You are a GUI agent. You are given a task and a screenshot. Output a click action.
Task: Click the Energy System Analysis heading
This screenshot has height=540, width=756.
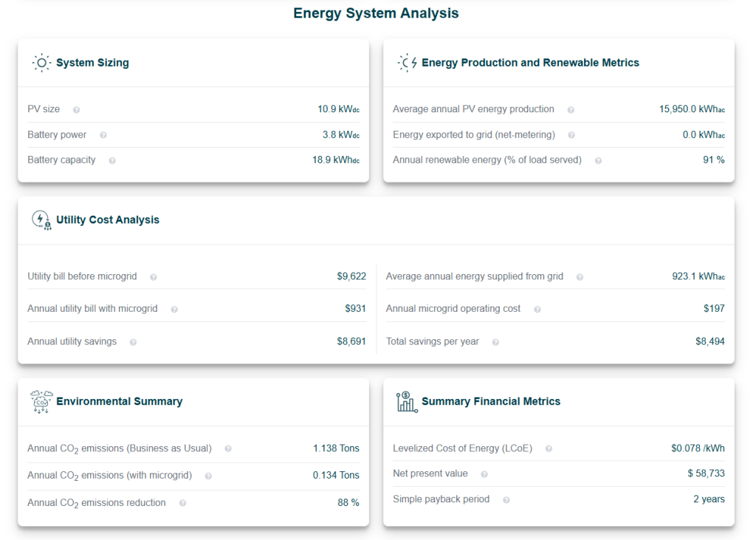(376, 13)
